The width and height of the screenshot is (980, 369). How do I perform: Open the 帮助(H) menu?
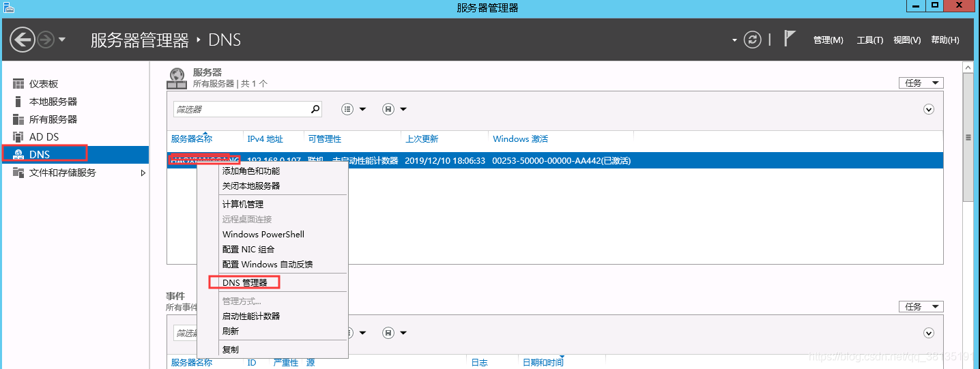945,40
